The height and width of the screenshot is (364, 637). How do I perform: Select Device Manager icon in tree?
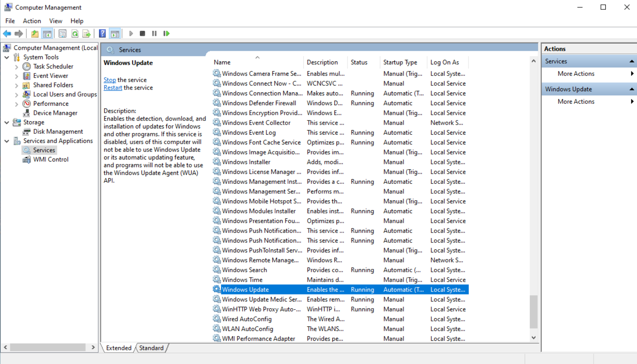(x=27, y=113)
